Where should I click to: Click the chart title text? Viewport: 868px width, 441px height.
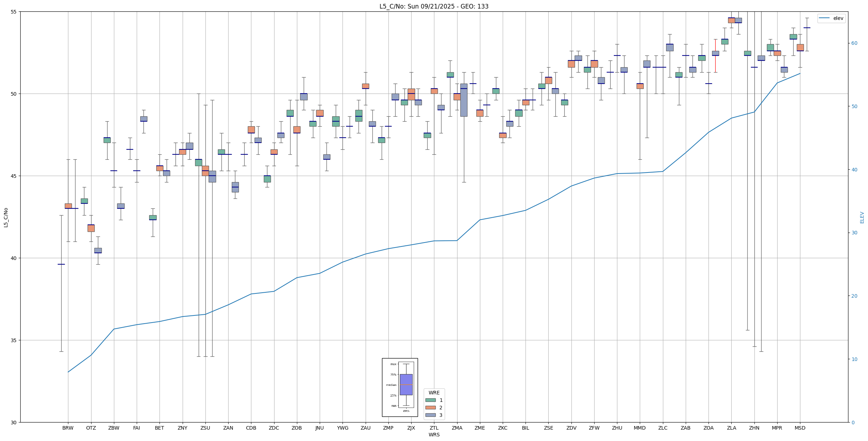(x=434, y=6)
